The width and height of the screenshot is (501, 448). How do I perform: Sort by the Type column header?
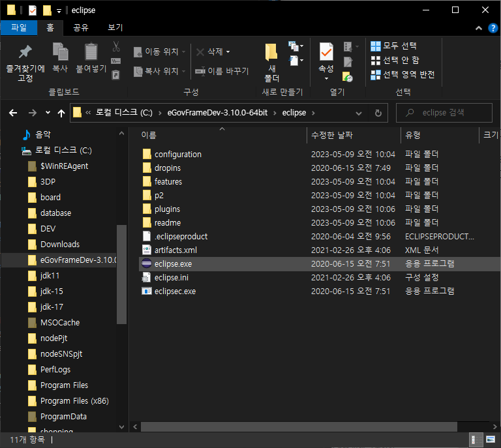point(440,135)
